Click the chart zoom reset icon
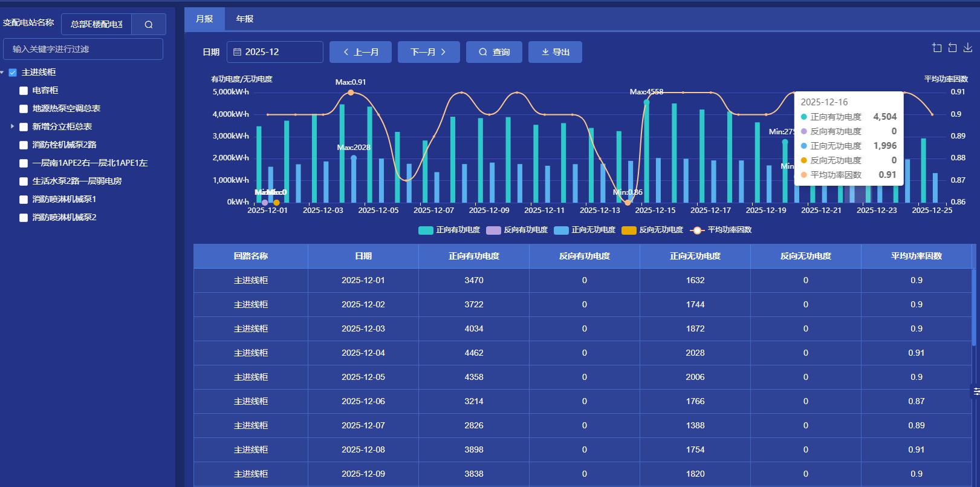The image size is (980, 487). tap(952, 48)
